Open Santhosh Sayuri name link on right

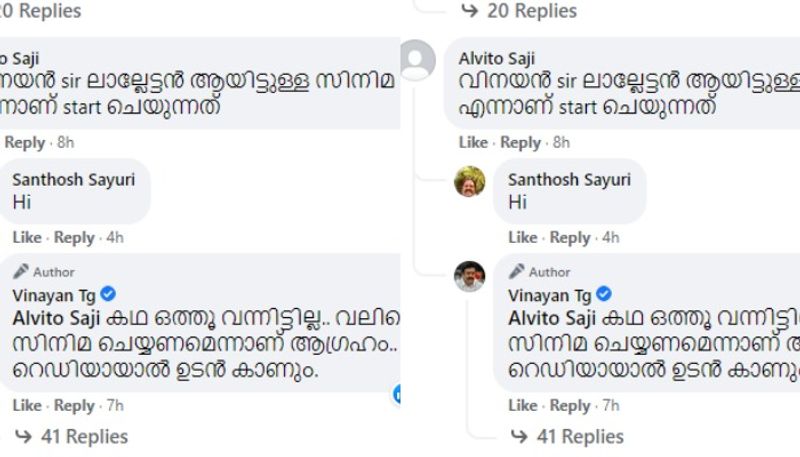[569, 180]
